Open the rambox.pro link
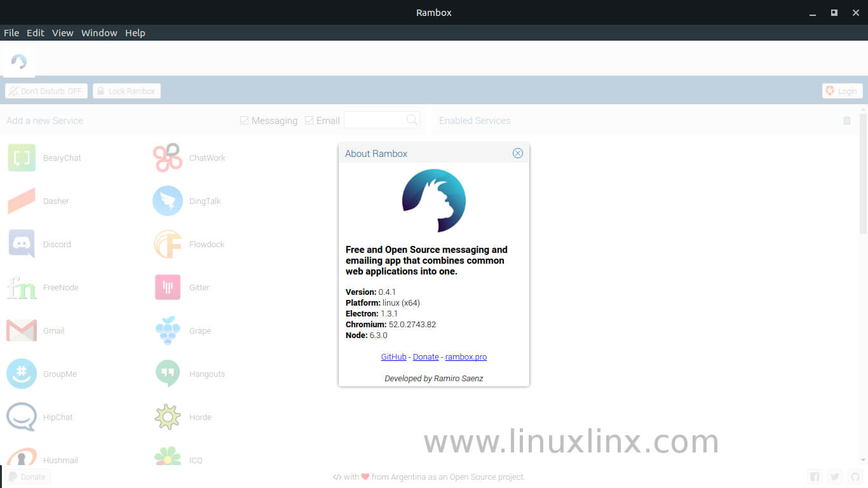The height and width of the screenshot is (488, 868). (466, 356)
